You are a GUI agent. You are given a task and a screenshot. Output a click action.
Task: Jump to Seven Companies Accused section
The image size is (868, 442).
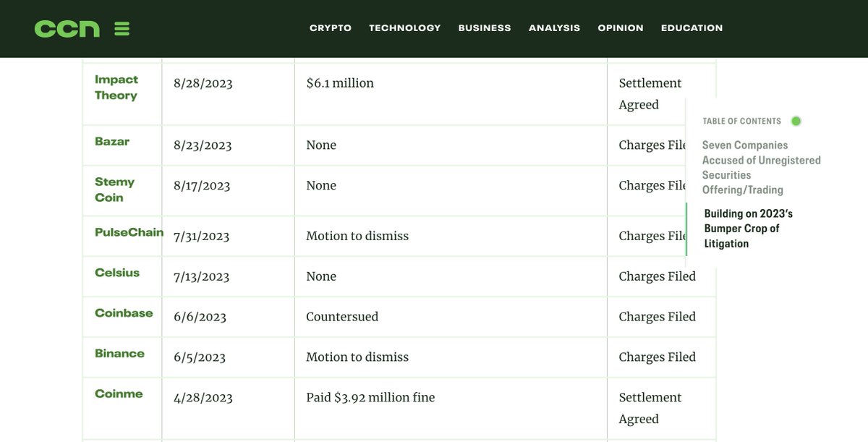[x=761, y=167]
